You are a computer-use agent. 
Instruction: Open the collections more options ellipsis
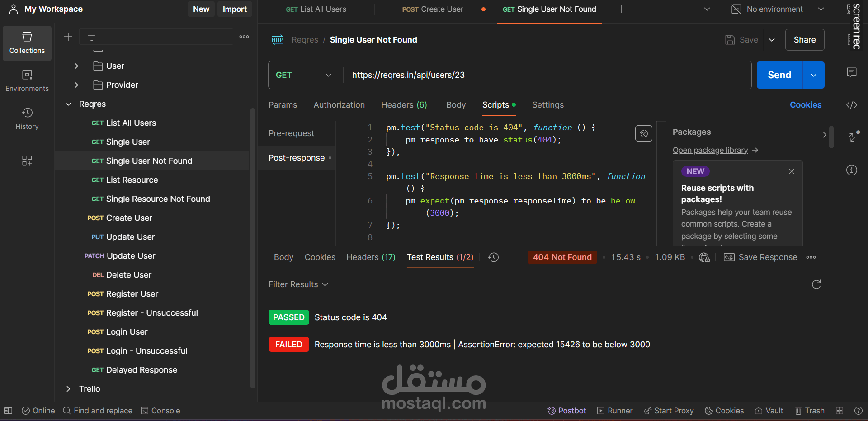(244, 37)
